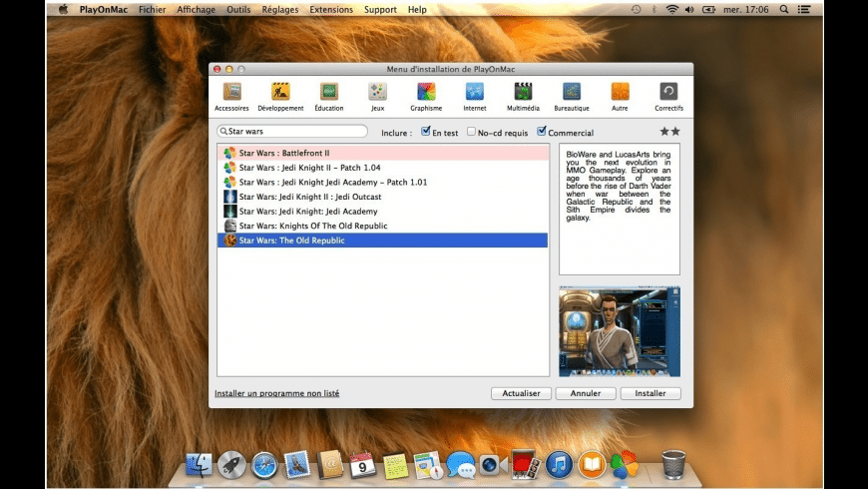Open Photo Booth from the dock
This screenshot has width=868, height=489.
click(524, 465)
